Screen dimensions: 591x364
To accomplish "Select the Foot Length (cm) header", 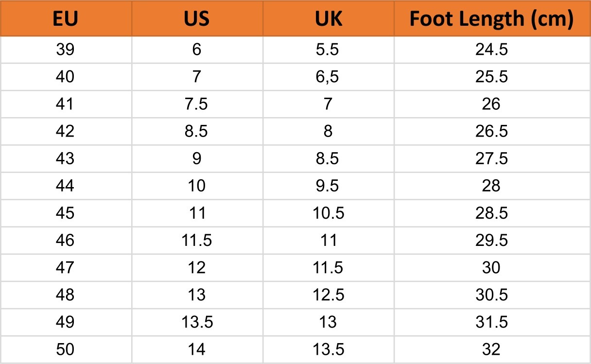I will [491, 18].
